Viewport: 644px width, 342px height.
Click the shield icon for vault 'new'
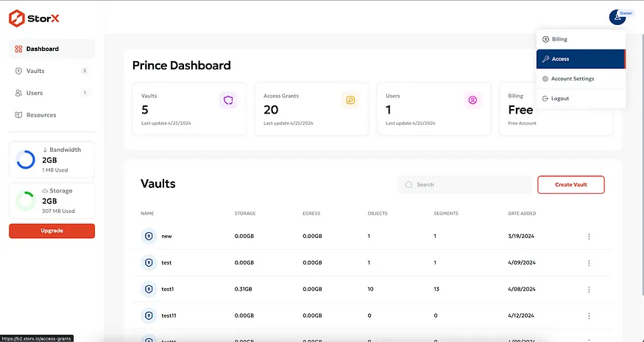(x=148, y=236)
